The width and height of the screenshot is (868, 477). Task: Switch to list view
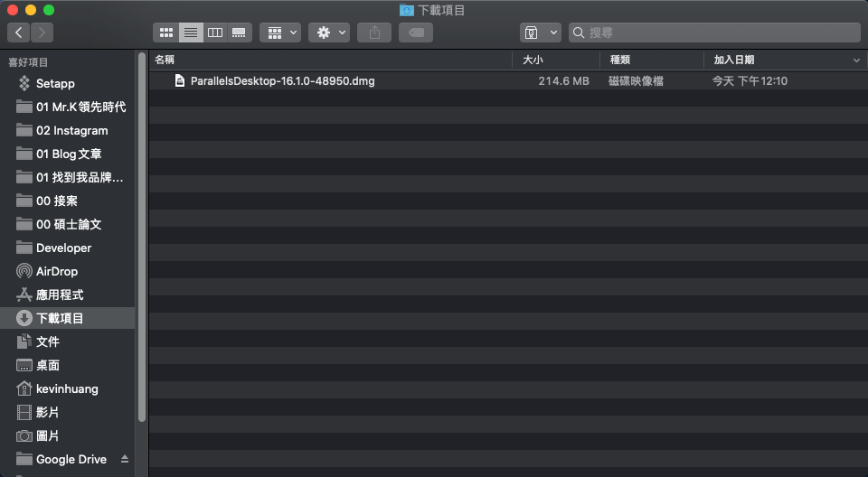point(191,33)
